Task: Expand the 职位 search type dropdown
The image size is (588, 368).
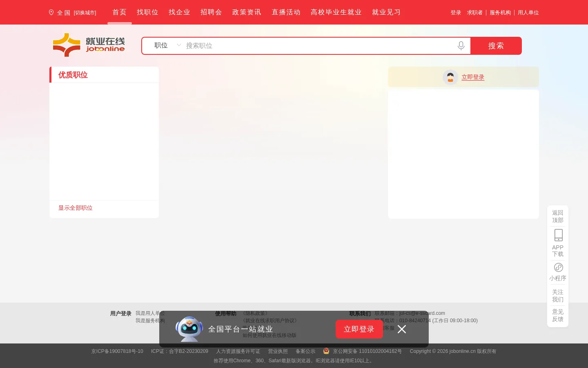Action: tap(167, 45)
